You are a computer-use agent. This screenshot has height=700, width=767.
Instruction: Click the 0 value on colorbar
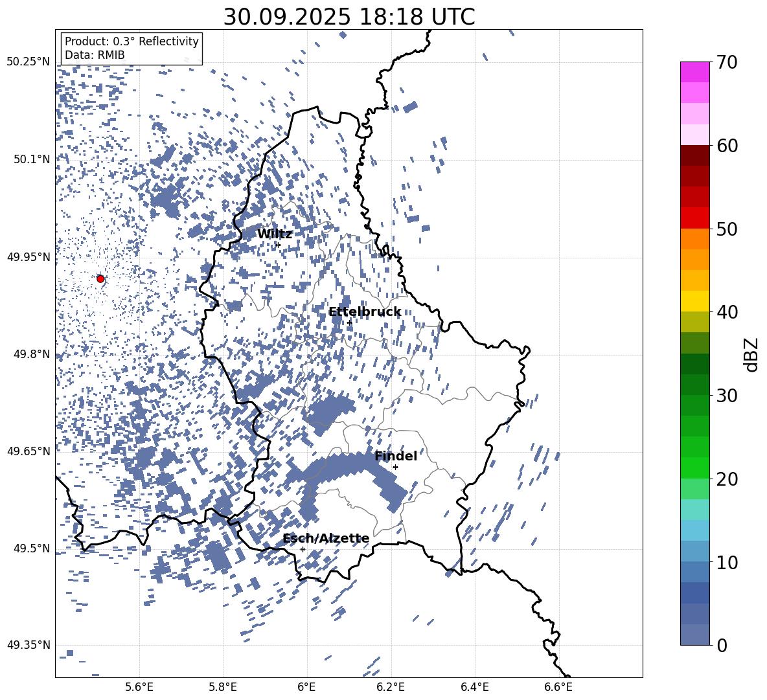[722, 645]
